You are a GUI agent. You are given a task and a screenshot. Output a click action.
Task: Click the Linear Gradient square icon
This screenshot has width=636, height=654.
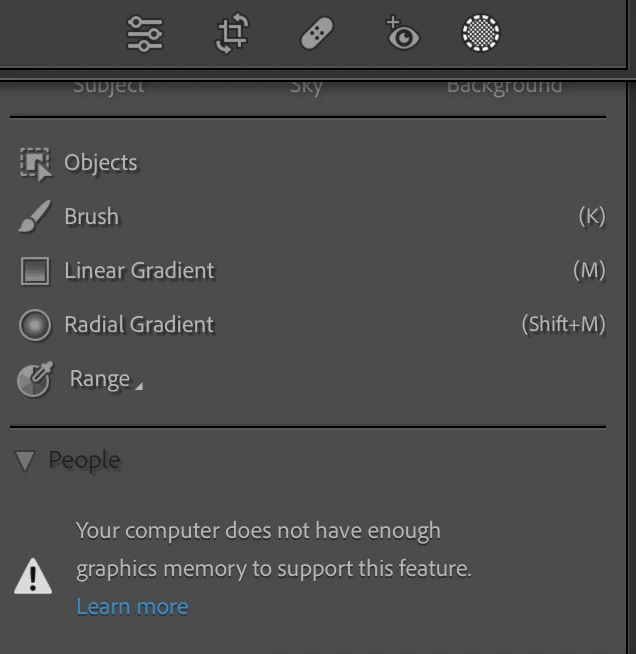(35, 271)
